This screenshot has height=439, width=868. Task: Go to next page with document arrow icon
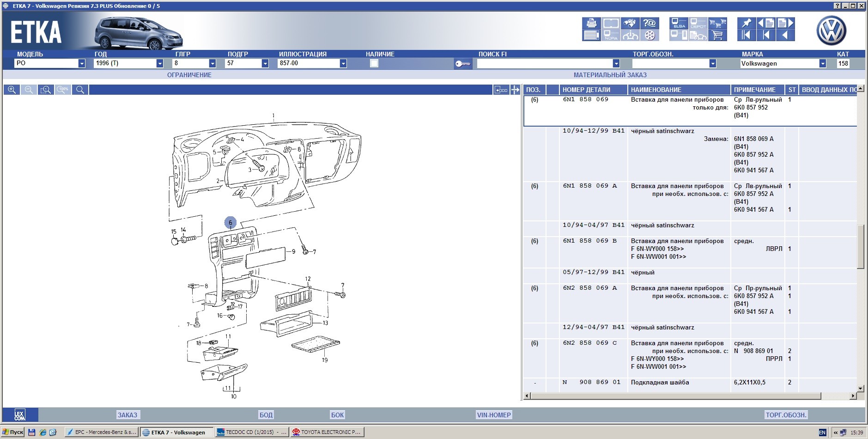coord(785,23)
